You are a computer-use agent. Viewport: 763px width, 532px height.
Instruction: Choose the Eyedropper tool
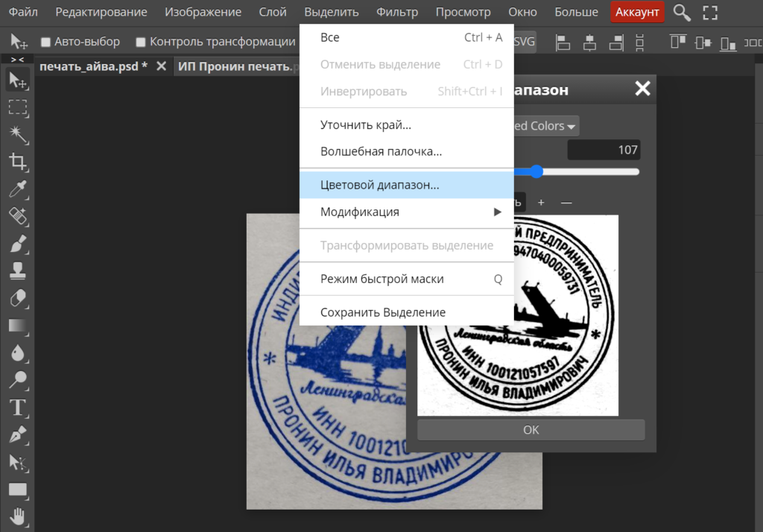(17, 189)
